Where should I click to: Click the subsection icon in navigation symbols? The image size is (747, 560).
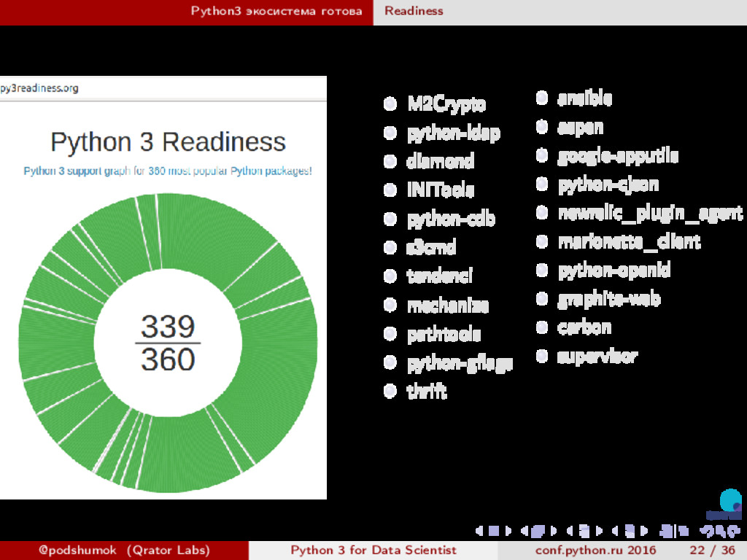584,531
